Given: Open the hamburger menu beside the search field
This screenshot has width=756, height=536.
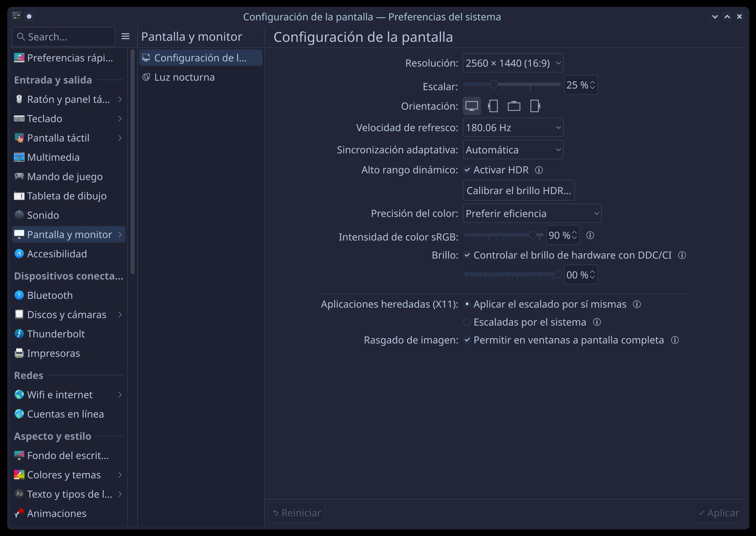Looking at the screenshot, I should 125,37.
